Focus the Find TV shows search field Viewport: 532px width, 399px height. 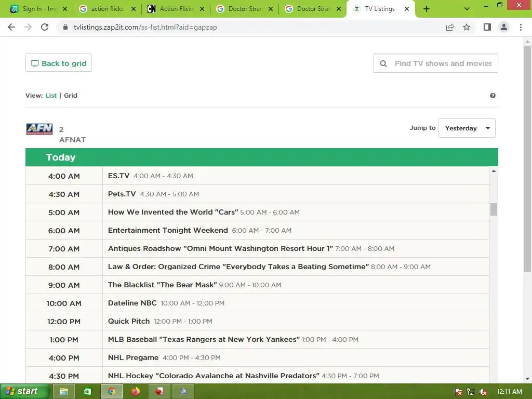click(x=436, y=63)
